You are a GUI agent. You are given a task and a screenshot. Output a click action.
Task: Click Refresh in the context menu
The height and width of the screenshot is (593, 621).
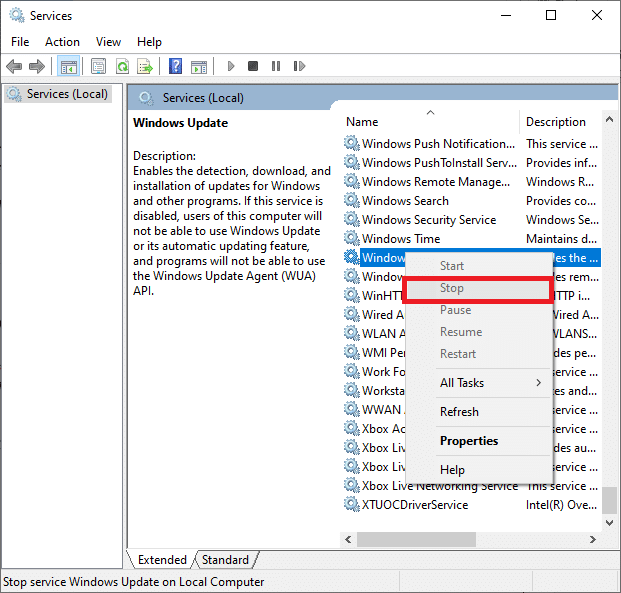pos(459,412)
